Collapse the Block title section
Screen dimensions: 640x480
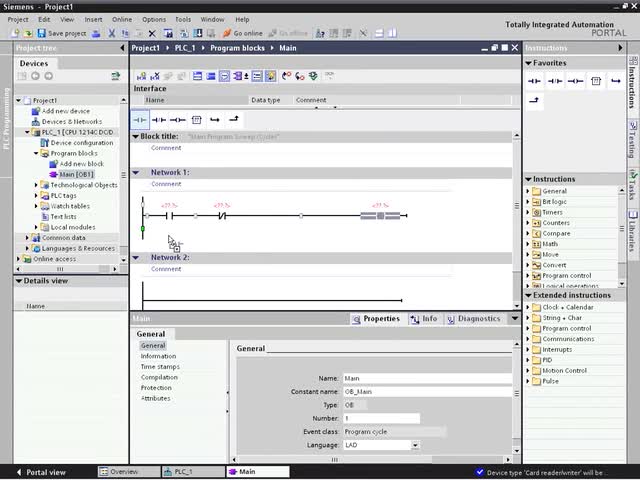[136, 137]
